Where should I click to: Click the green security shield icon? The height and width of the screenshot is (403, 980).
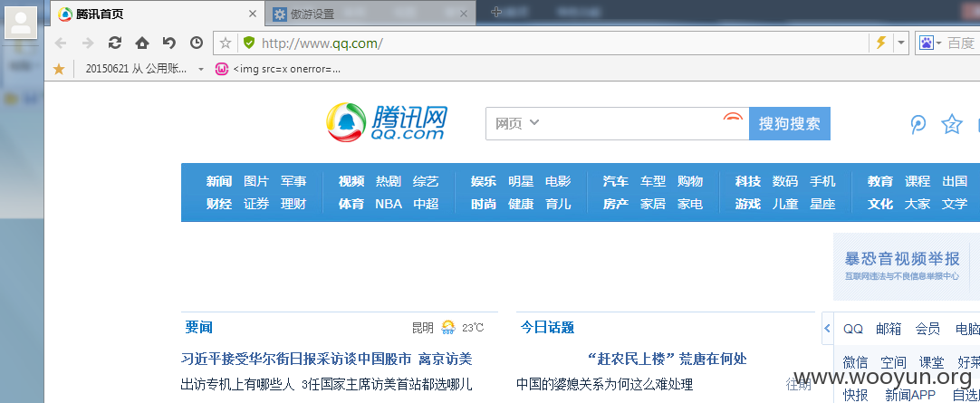click(x=249, y=43)
